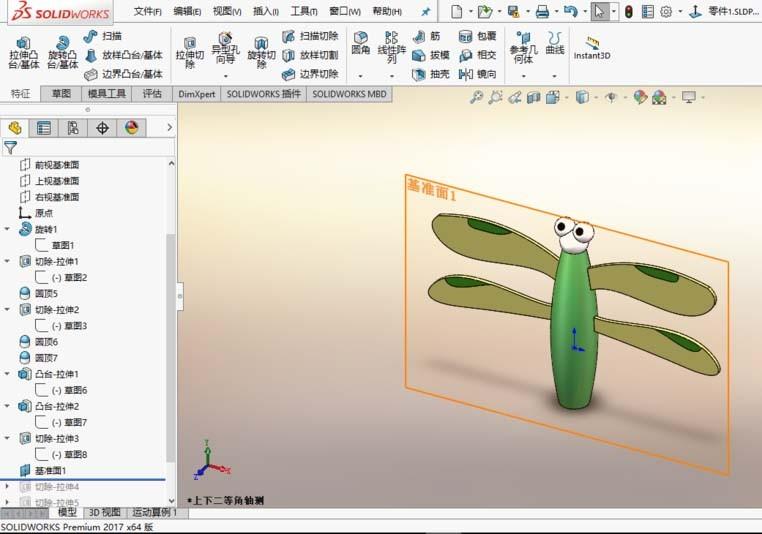Switch to the 模具工具 tab
The width and height of the screenshot is (762, 534).
(x=106, y=93)
